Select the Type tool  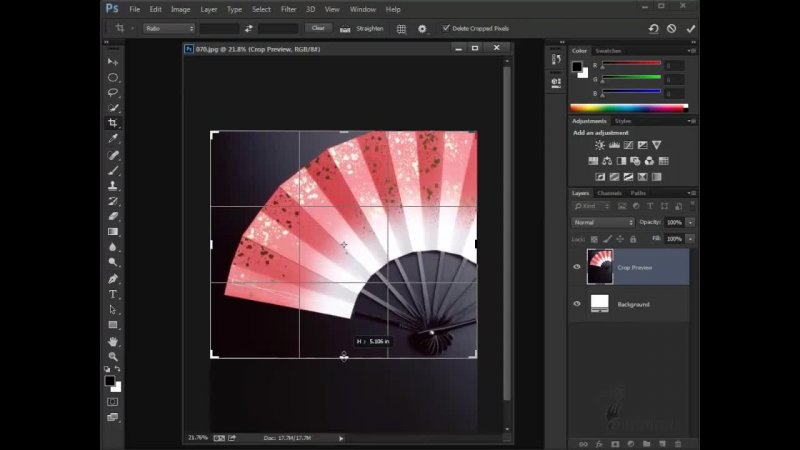(113, 294)
